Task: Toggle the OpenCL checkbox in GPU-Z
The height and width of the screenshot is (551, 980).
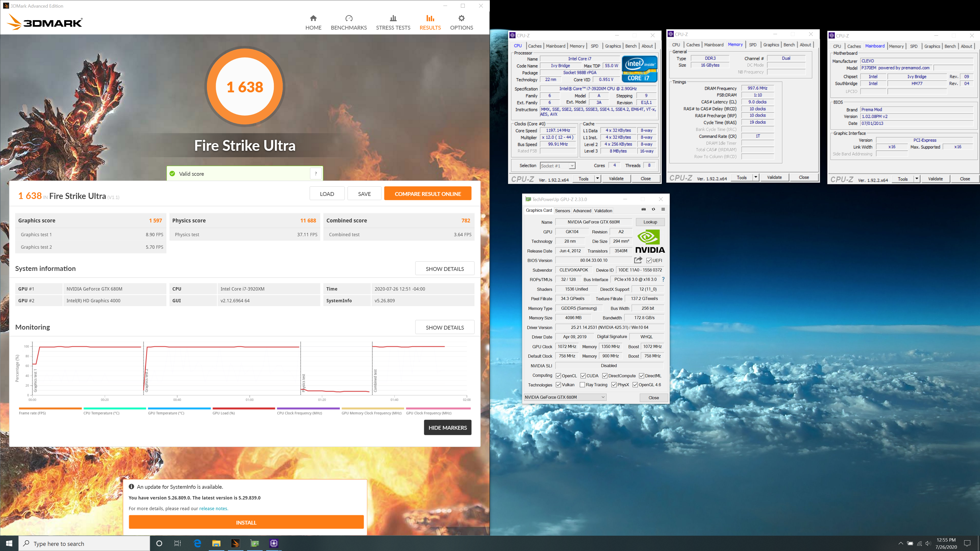Action: point(558,376)
